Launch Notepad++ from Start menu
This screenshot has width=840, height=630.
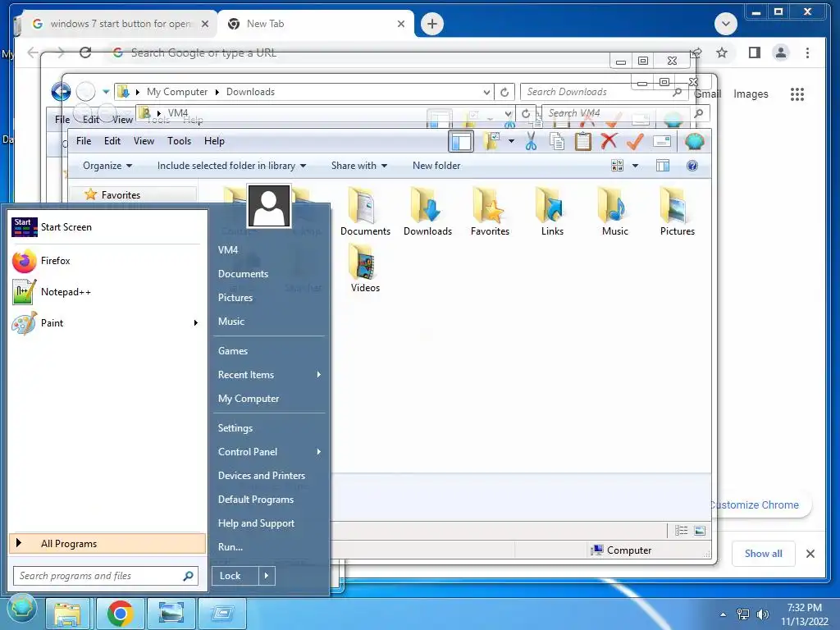(x=106, y=292)
